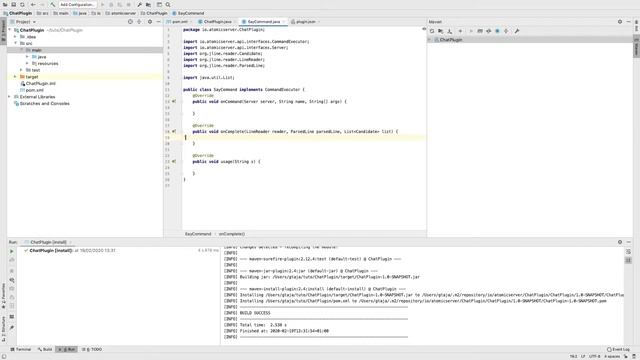The image size is (640, 360).
Task: Open the Add Configuration dropdown
Action: tap(77, 4)
